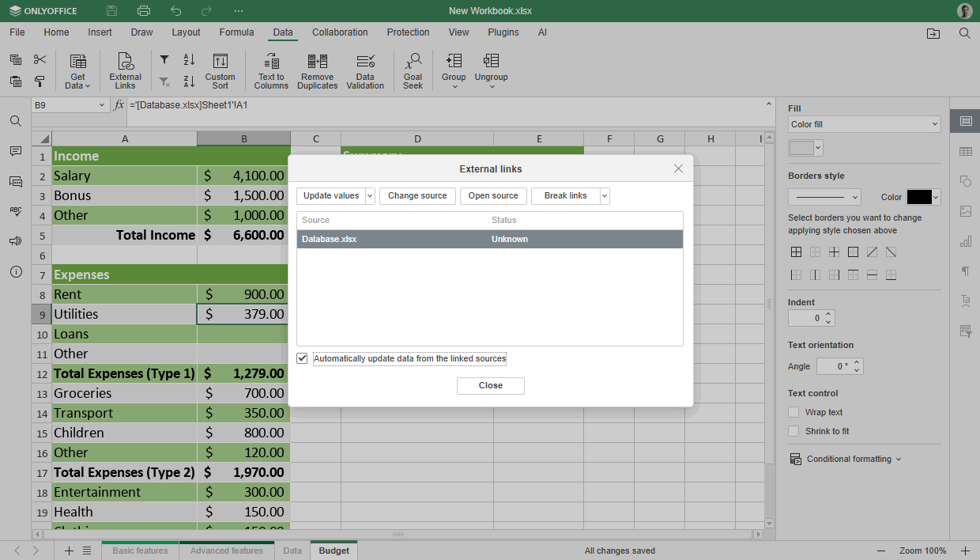Open the Formula ribbon tab

point(236,32)
